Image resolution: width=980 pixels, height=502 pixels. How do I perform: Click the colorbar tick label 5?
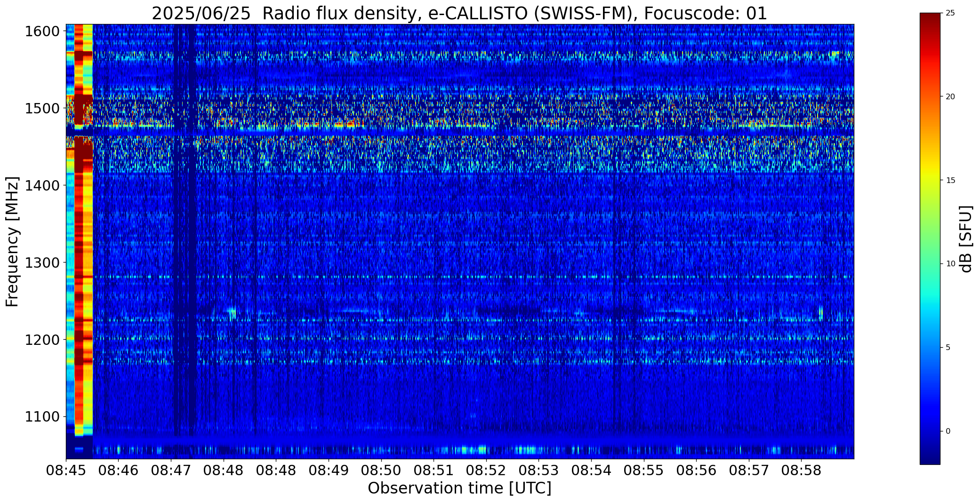(948, 348)
